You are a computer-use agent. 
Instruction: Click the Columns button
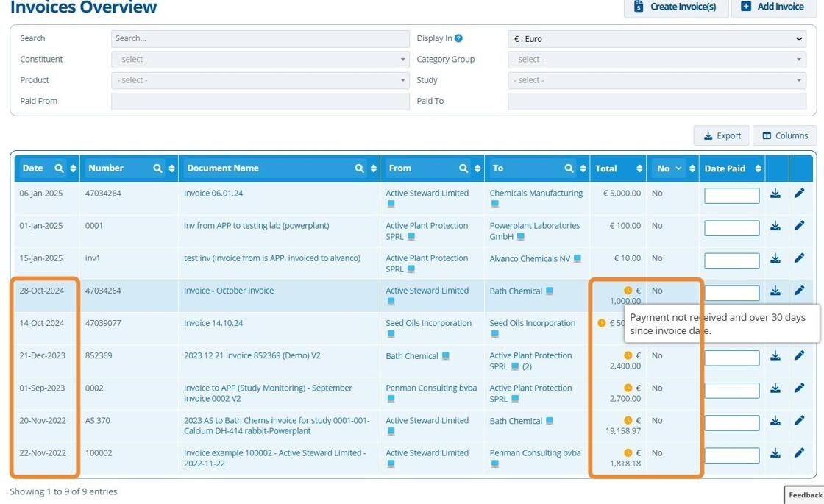[x=784, y=135]
